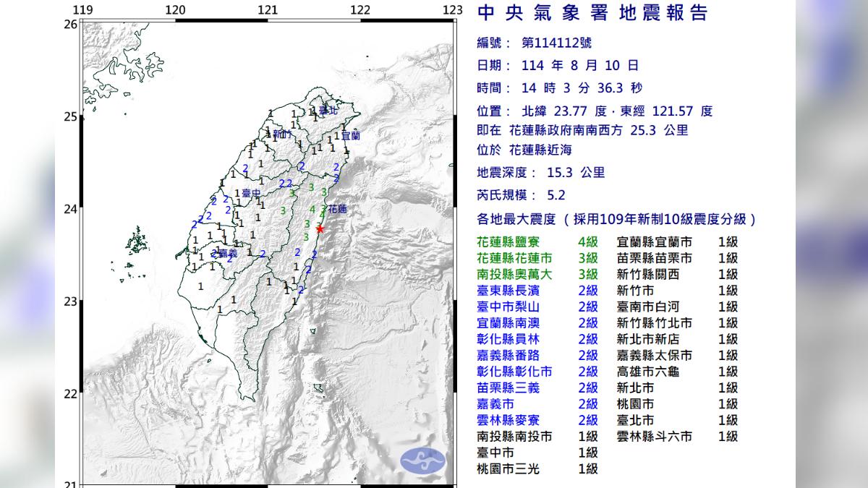Image resolution: width=868 pixels, height=488 pixels.
Task: Click the 嘉義 city label on map
Action: (227, 254)
